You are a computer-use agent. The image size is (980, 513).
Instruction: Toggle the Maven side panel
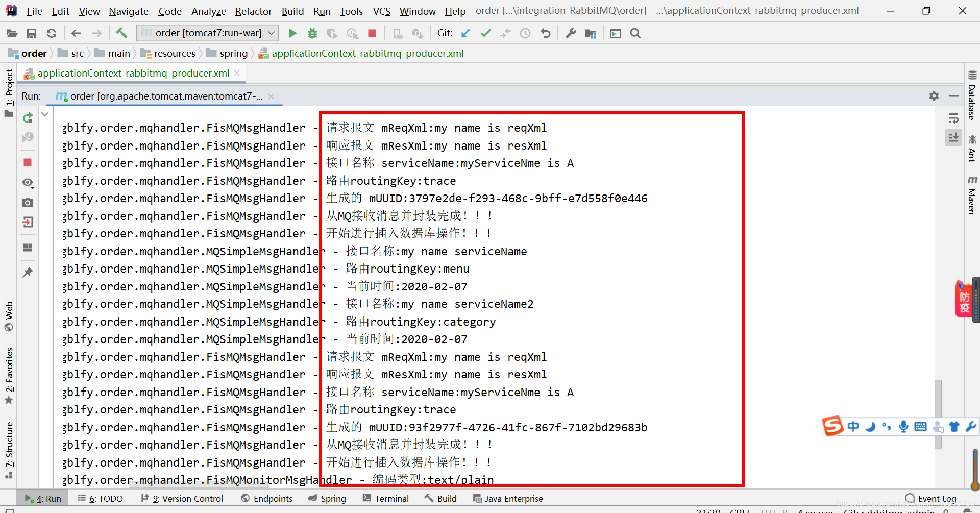point(972,195)
